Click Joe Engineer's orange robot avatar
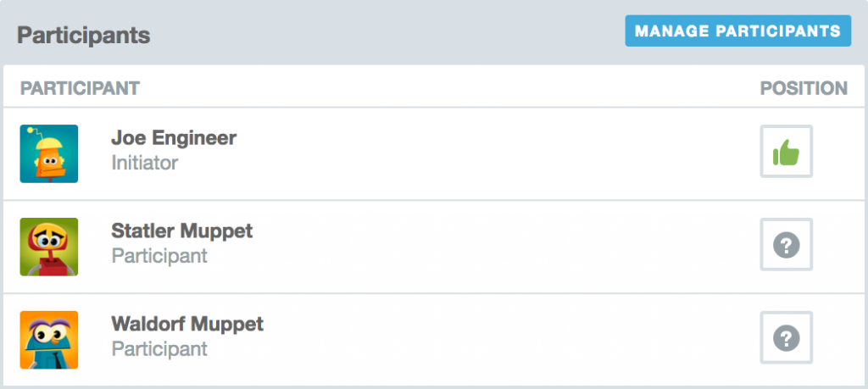Screen dimensions: 868x389 click(x=49, y=153)
